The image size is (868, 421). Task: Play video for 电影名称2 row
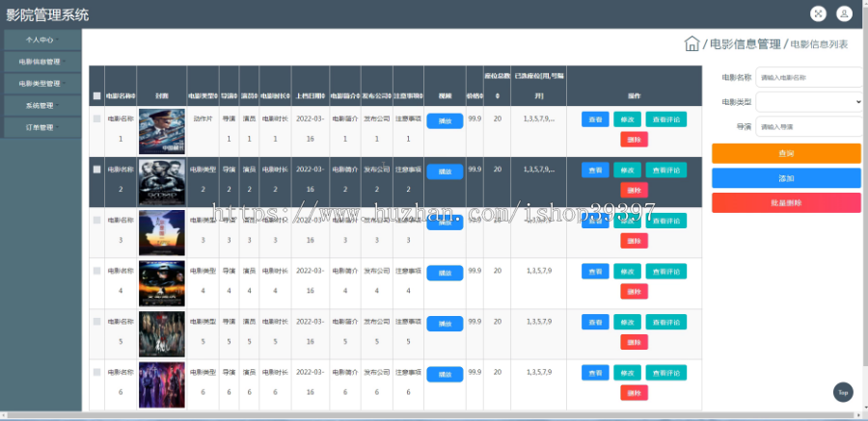445,171
